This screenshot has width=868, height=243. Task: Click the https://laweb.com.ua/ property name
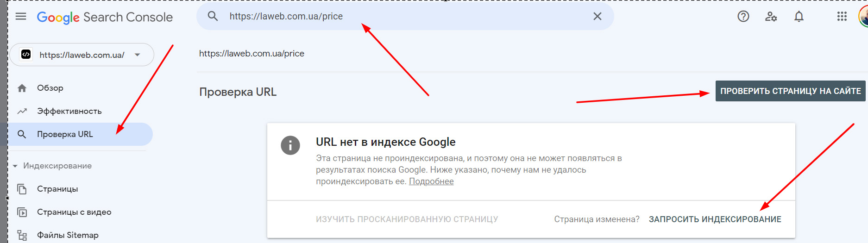click(x=82, y=55)
